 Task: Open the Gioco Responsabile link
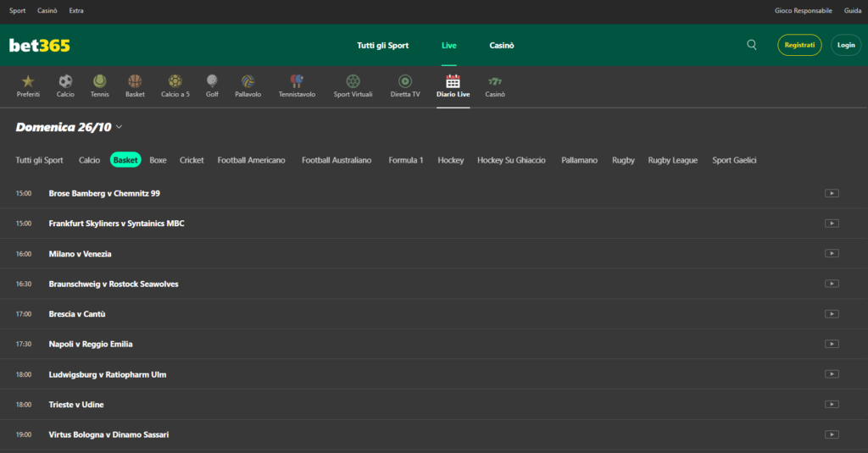point(804,11)
